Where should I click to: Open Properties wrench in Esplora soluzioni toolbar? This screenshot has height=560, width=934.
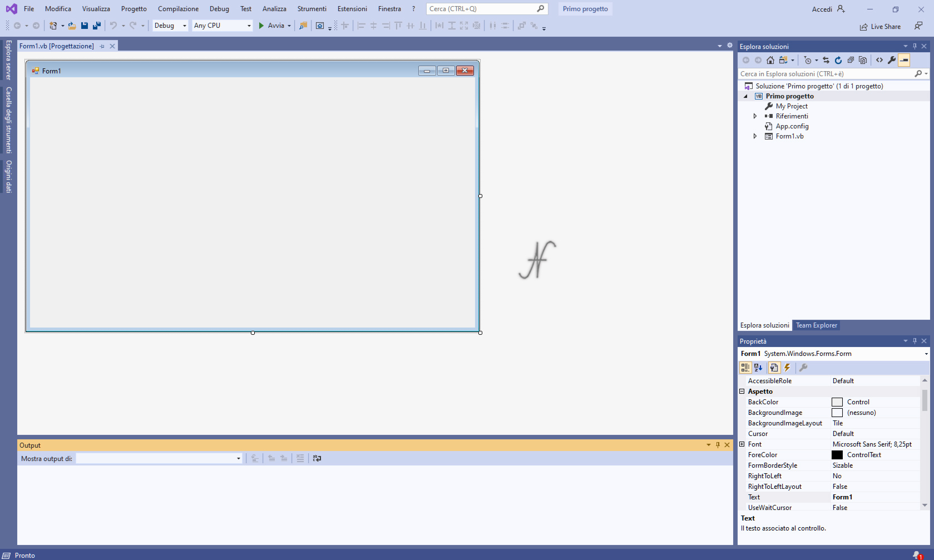coord(892,60)
